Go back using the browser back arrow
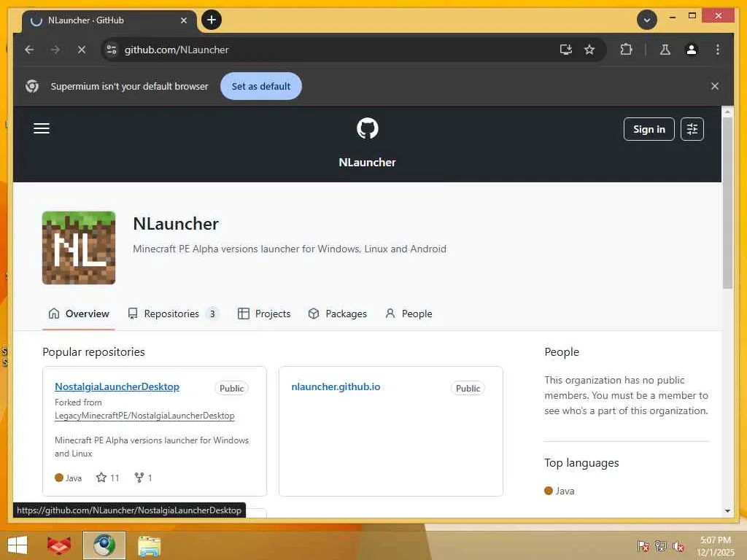The width and height of the screenshot is (747, 560). (x=29, y=50)
